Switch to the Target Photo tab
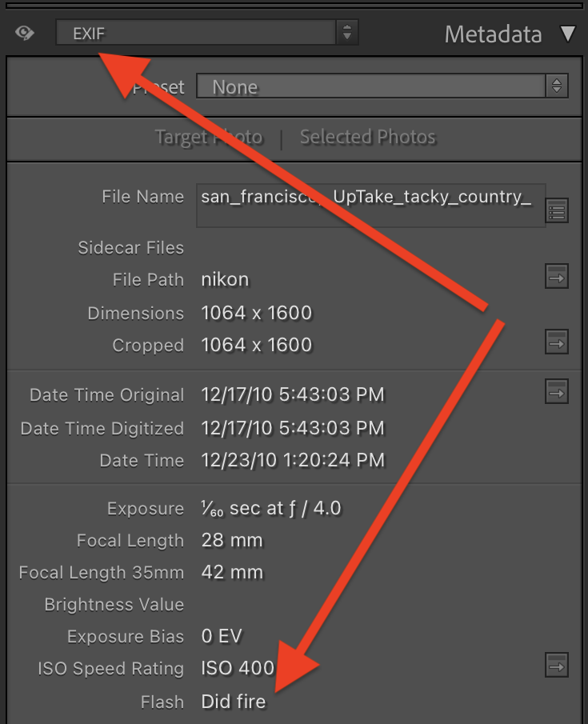Image resolution: width=588 pixels, height=724 pixels. tap(208, 137)
